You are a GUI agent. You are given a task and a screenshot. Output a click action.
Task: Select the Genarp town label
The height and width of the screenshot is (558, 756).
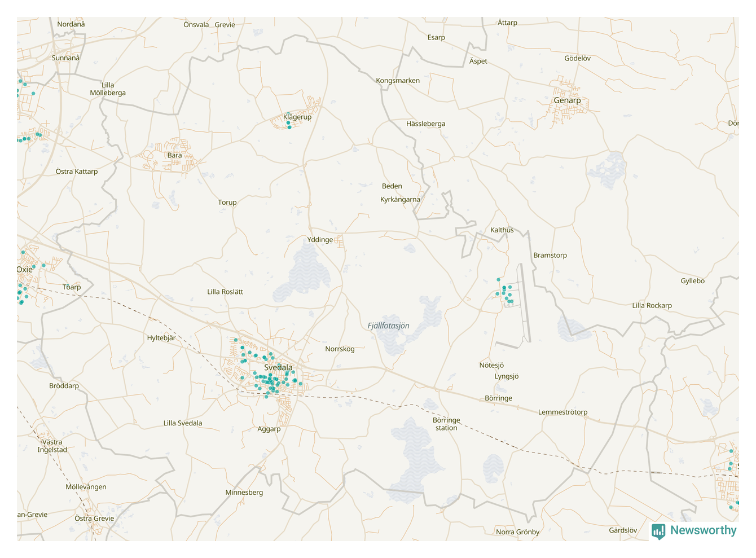567,100
